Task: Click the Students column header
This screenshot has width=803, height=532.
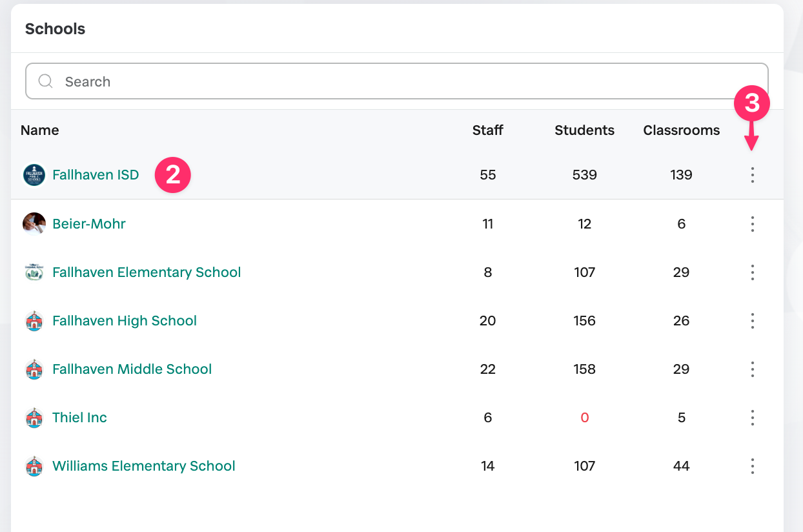Action: click(x=585, y=130)
